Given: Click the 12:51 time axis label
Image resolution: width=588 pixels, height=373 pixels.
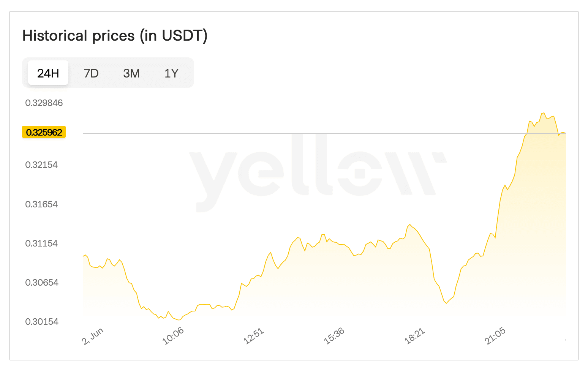Looking at the screenshot, I should (x=254, y=336).
